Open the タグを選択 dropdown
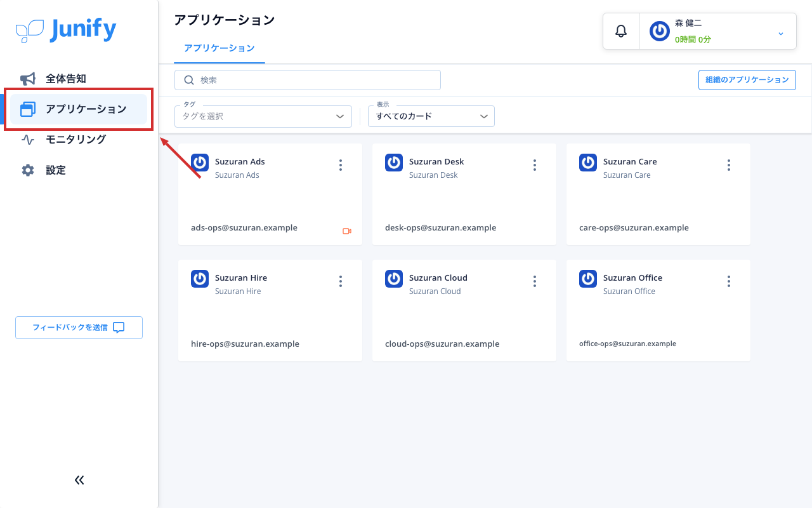812x508 pixels. tap(263, 116)
